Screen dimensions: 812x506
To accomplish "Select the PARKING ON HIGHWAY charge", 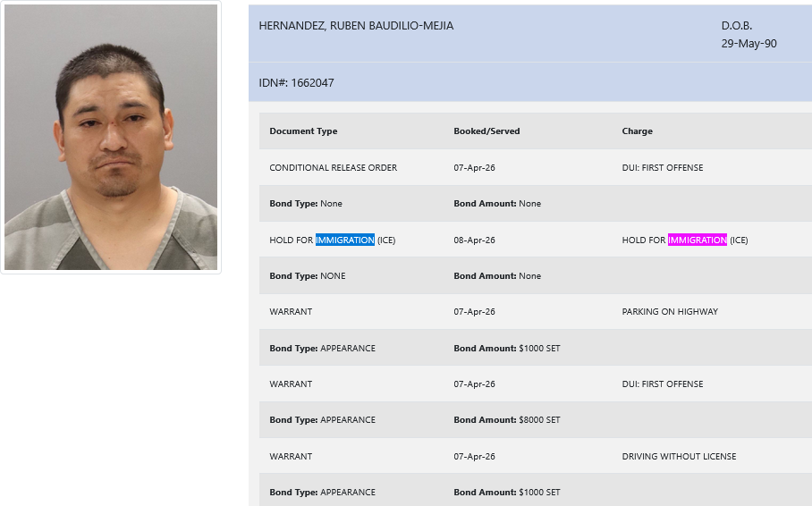I will tap(669, 312).
